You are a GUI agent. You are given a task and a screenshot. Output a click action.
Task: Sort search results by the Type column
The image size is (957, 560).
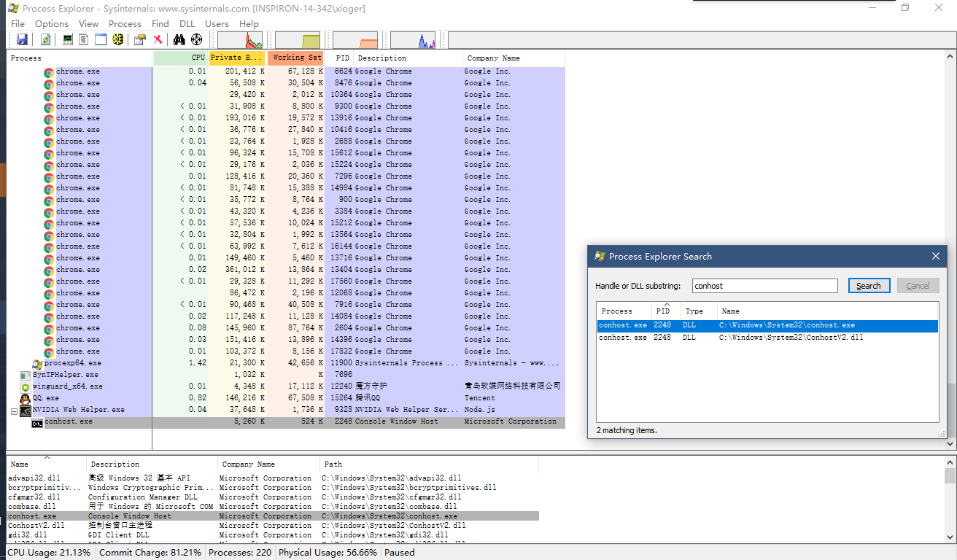(x=699, y=311)
